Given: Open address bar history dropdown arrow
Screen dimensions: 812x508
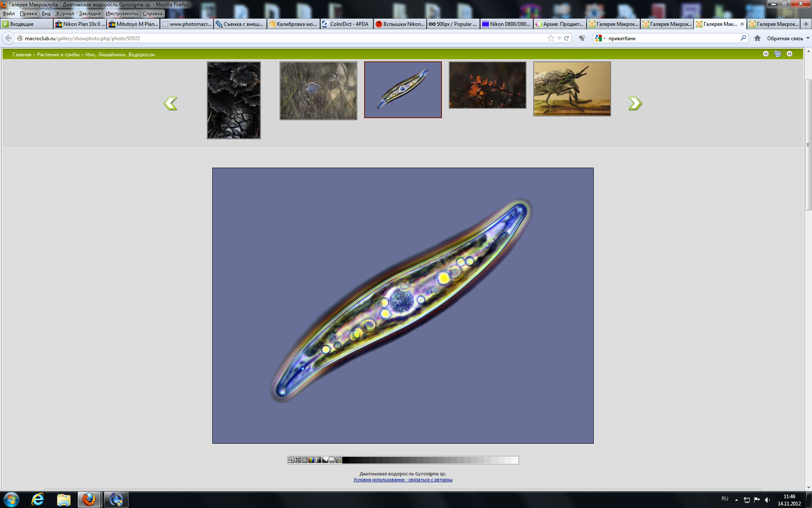Looking at the screenshot, I should (559, 38).
